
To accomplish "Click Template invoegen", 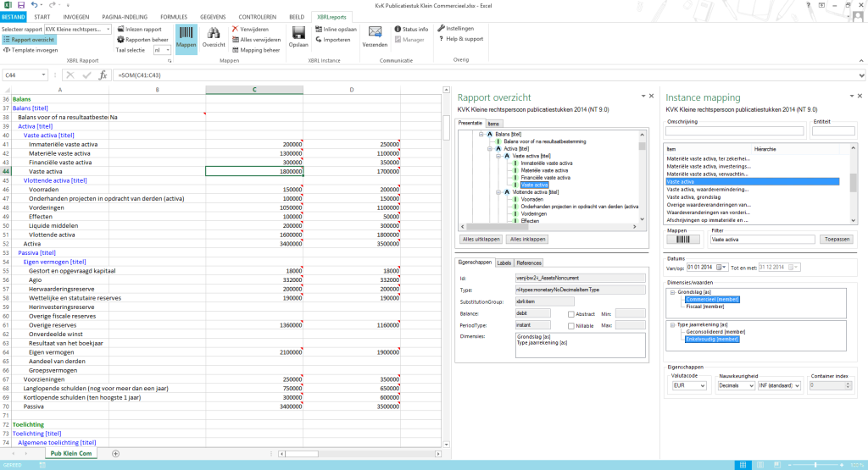I will pyautogui.click(x=31, y=50).
